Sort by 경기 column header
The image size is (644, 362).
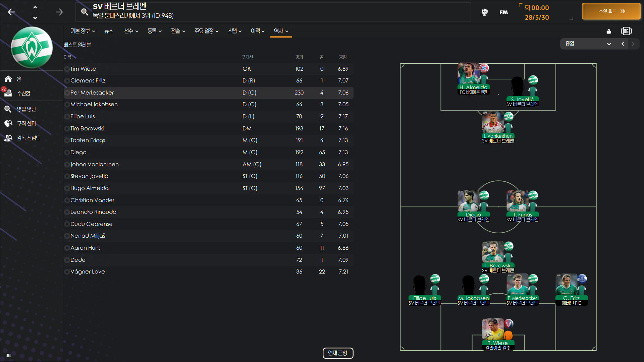tap(299, 57)
